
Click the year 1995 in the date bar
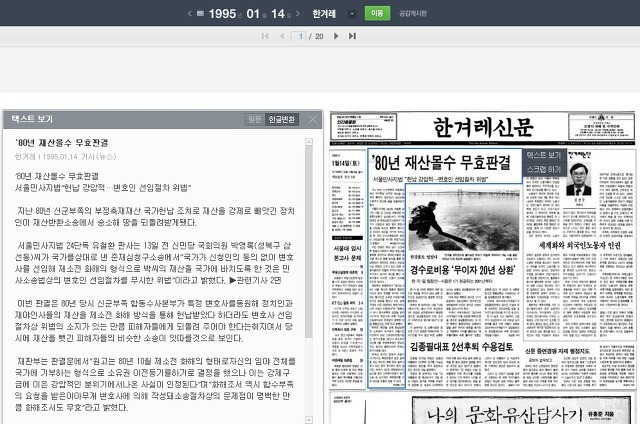[x=222, y=13]
